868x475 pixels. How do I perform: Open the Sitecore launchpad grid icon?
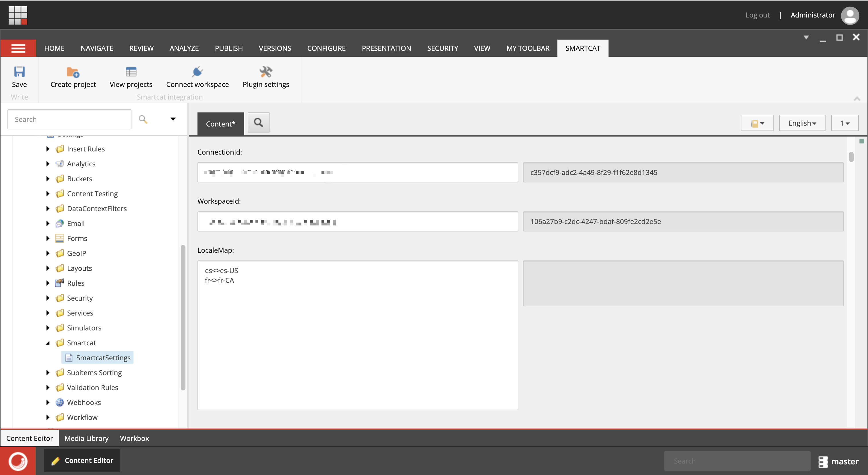click(18, 15)
